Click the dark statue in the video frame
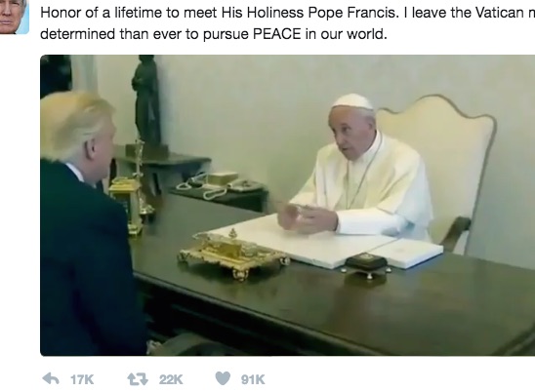Viewport: 535px width, 392px height. pyautogui.click(x=146, y=102)
